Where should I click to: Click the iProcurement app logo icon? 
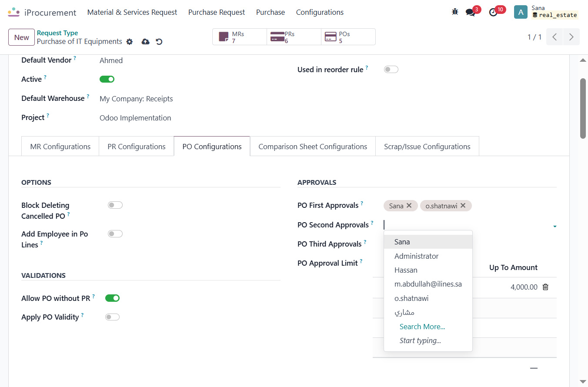[13, 12]
